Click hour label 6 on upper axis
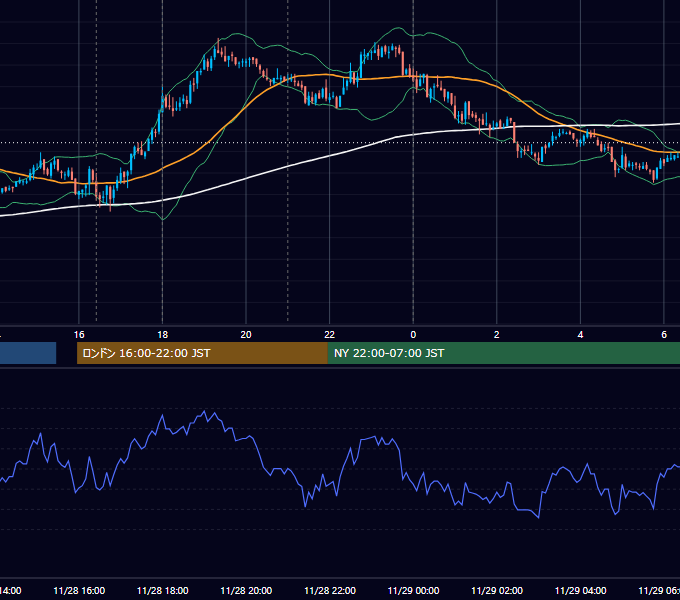Image resolution: width=680 pixels, height=600 pixels. coord(664,335)
